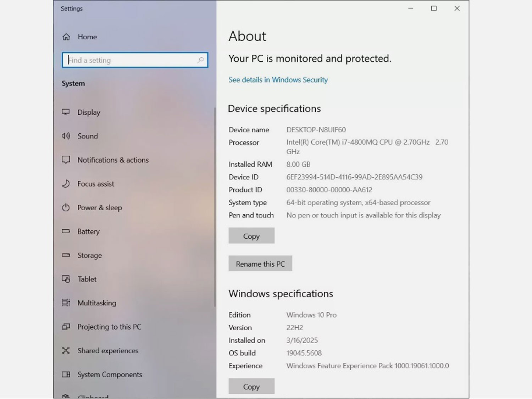Click the Notifications & actions icon
The height and width of the screenshot is (399, 532).
[66, 160]
